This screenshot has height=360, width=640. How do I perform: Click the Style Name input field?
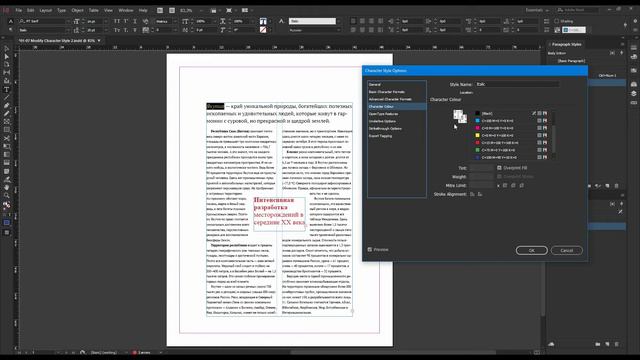pyautogui.click(x=517, y=84)
